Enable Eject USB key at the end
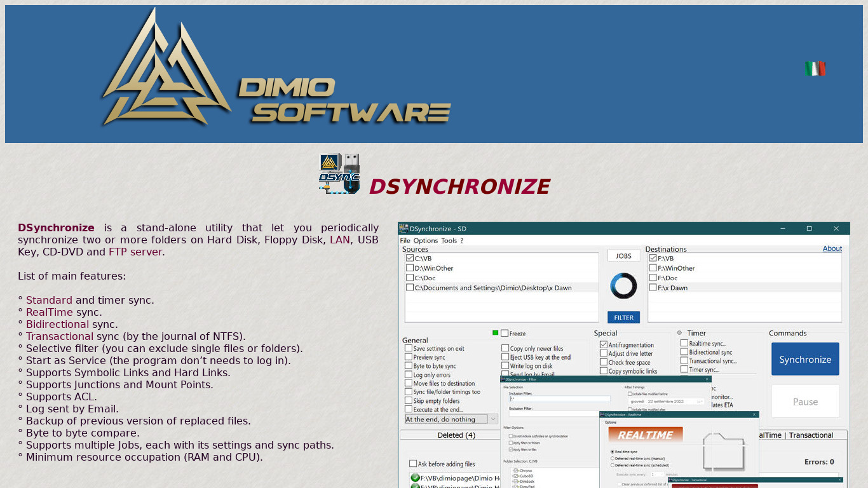This screenshot has width=868, height=488. (505, 357)
